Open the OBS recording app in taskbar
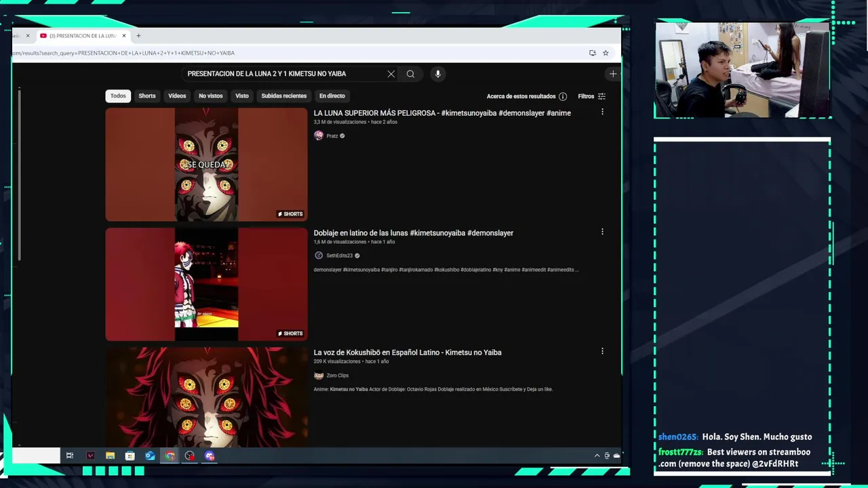Screen dimensions: 868x488 tap(189, 455)
